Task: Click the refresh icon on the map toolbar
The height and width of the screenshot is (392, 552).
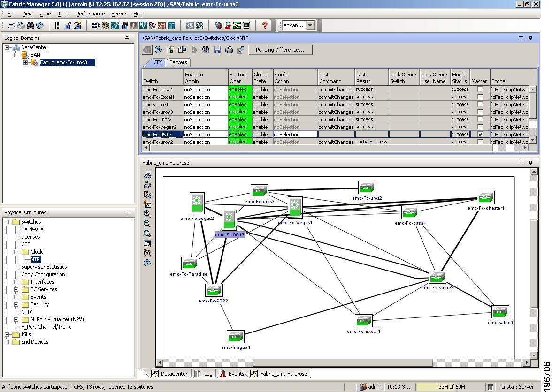Action: 147,263
